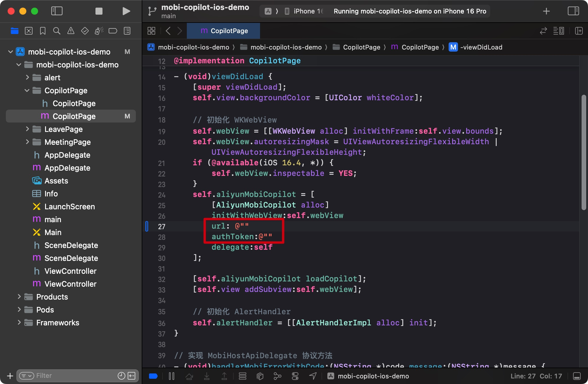Open the editor options lines menu
The image size is (588, 384).
pyautogui.click(x=558, y=31)
